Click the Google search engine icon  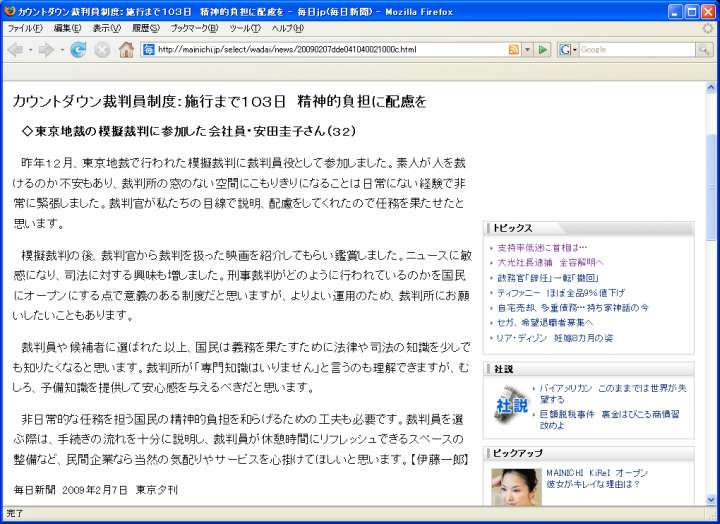coord(566,49)
